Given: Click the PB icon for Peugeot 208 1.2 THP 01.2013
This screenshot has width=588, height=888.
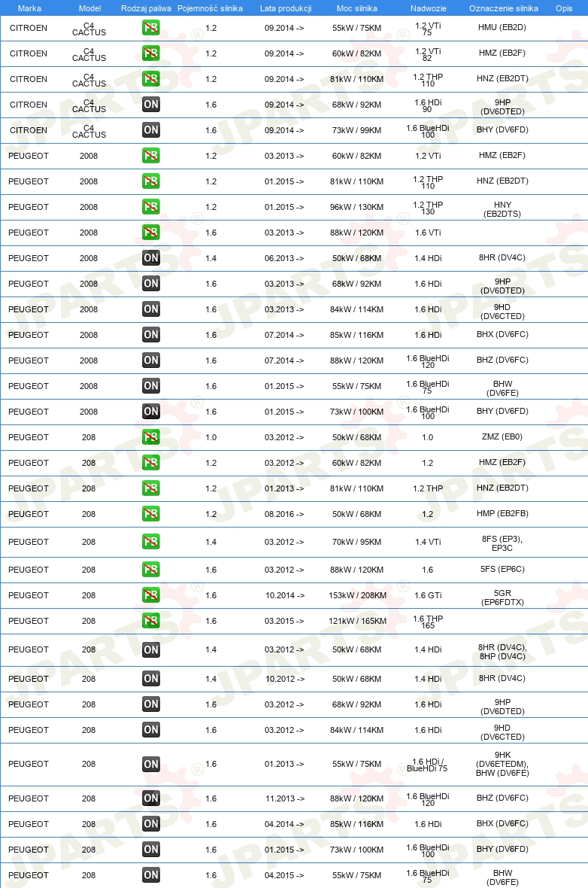Looking at the screenshot, I should point(150,488).
